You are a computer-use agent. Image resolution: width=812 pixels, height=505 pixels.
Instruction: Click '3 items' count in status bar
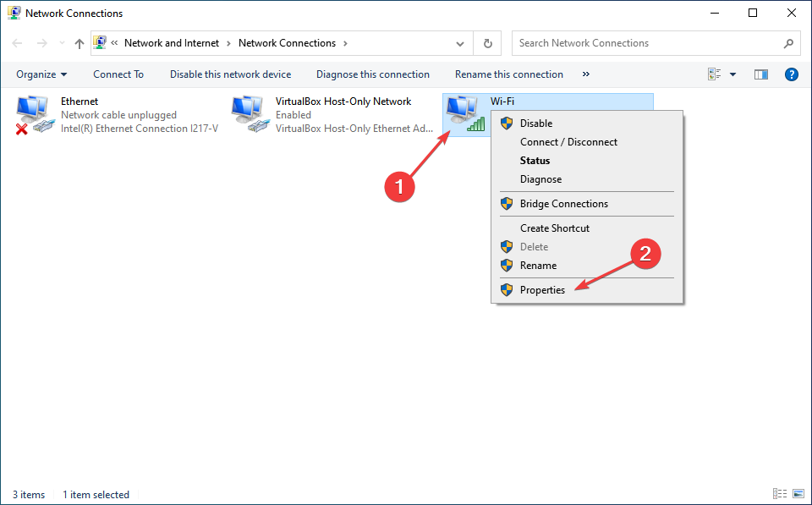click(29, 495)
